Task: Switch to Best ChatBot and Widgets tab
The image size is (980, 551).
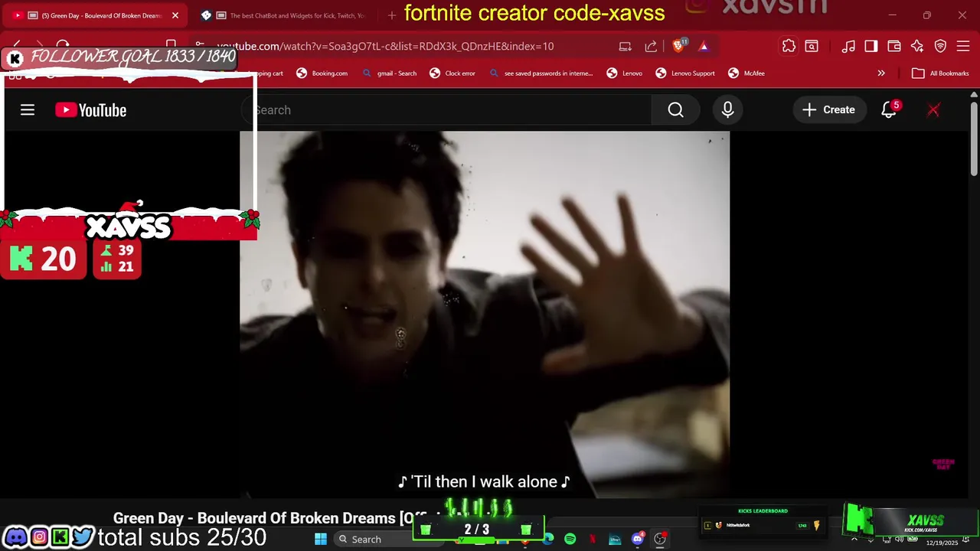Action: (x=285, y=15)
